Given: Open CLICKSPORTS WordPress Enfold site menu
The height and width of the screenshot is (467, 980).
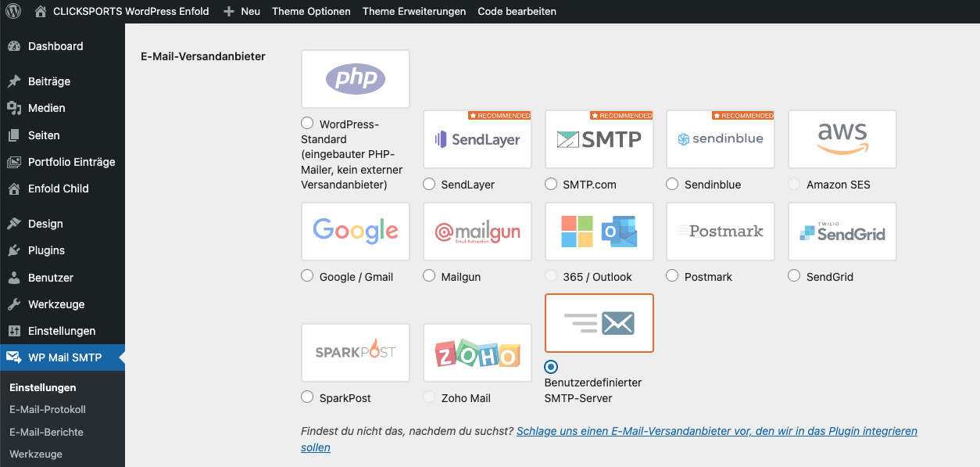Looking at the screenshot, I should (x=122, y=12).
